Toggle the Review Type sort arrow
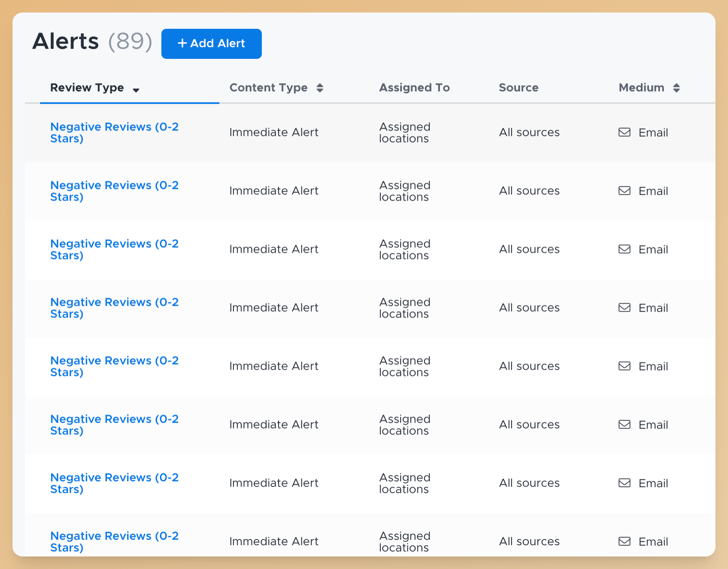728x569 pixels. [x=136, y=90]
